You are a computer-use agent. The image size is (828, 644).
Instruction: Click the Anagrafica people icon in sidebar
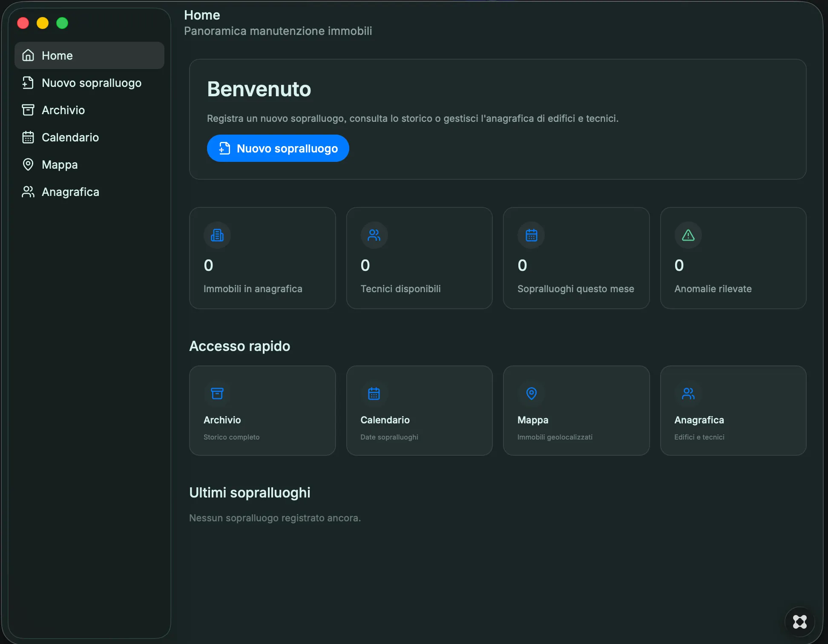(x=28, y=192)
